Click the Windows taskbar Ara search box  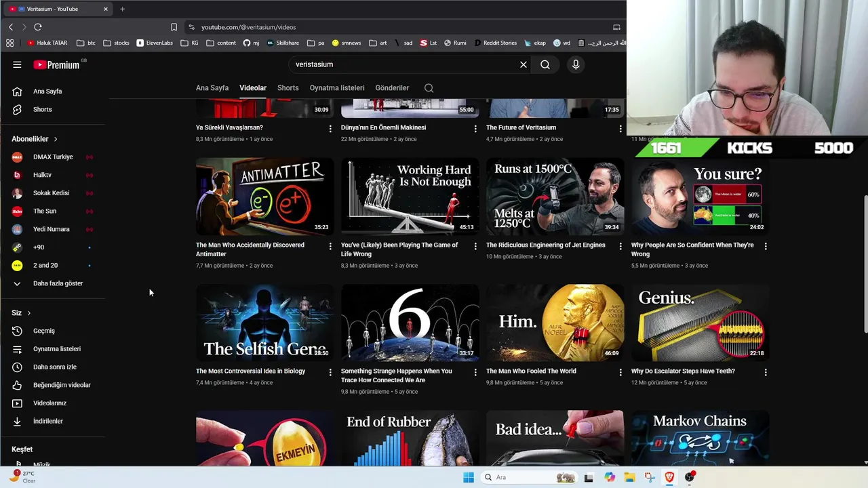click(528, 477)
